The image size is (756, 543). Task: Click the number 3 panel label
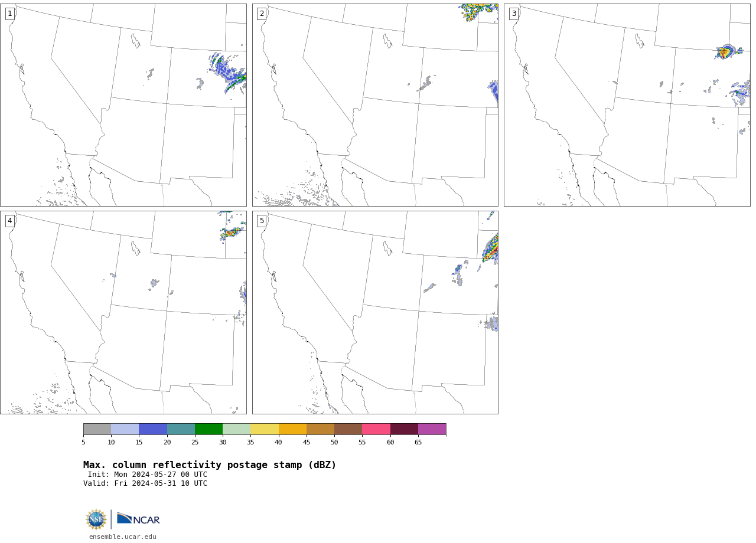pyautogui.click(x=513, y=14)
